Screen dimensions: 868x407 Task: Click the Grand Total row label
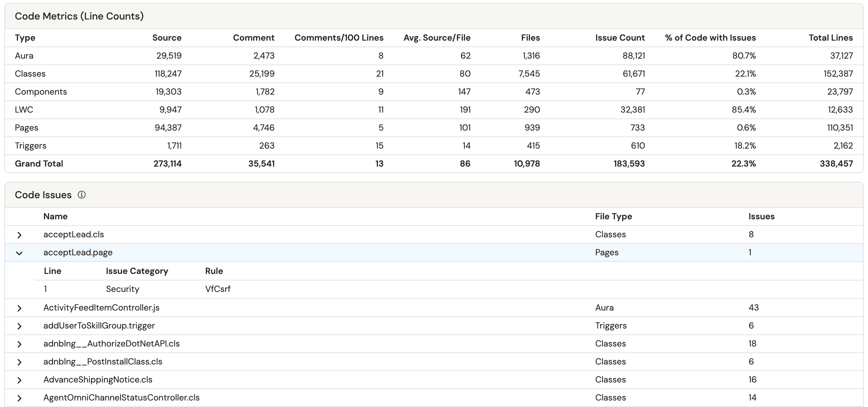click(x=39, y=163)
